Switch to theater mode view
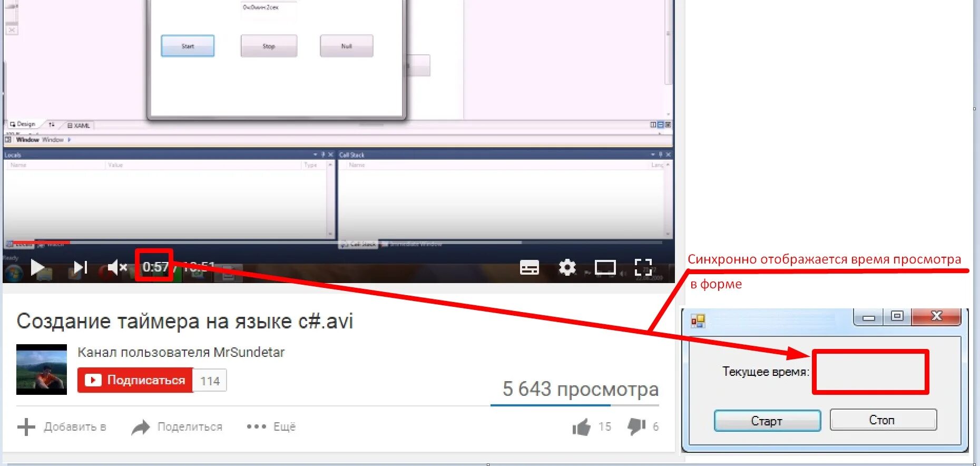The image size is (980, 466). pos(605,268)
